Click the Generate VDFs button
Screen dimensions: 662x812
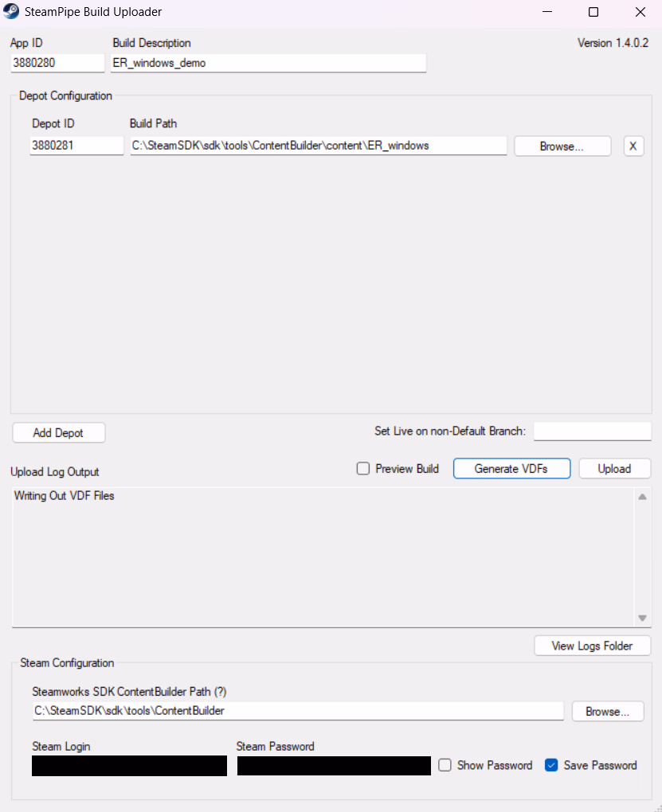click(511, 469)
